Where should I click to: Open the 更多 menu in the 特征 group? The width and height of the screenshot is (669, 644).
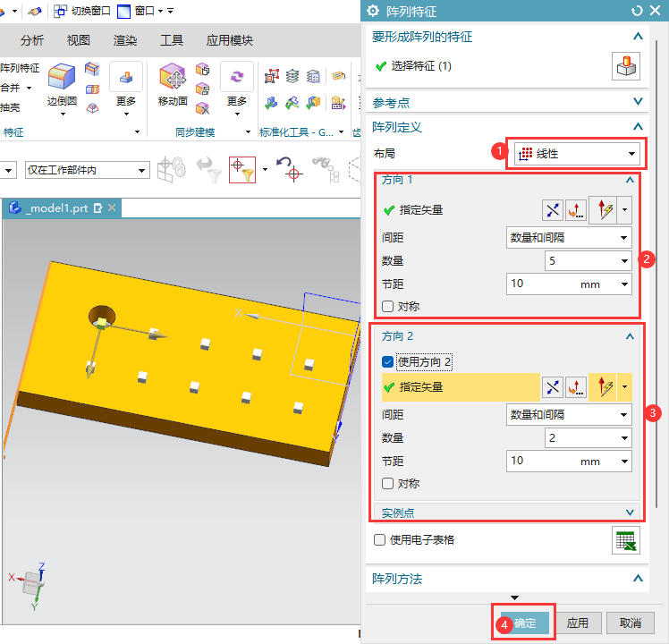126,89
